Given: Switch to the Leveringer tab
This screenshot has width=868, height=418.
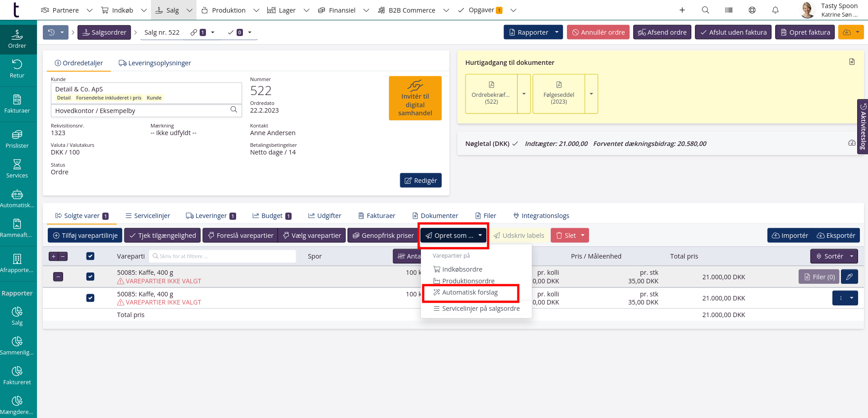Looking at the screenshot, I should click(x=211, y=216).
